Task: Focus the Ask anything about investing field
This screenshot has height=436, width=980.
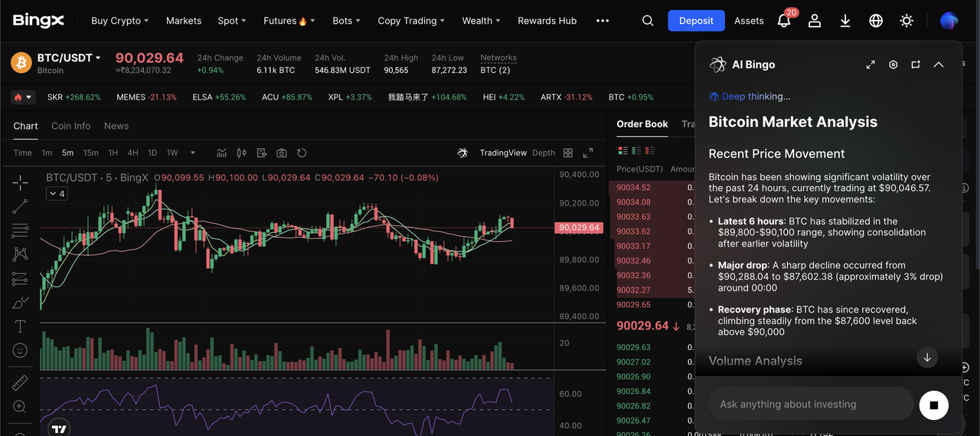Action: point(810,404)
